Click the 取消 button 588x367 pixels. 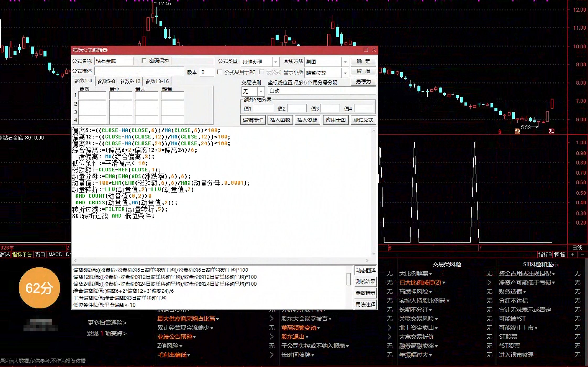[363, 71]
